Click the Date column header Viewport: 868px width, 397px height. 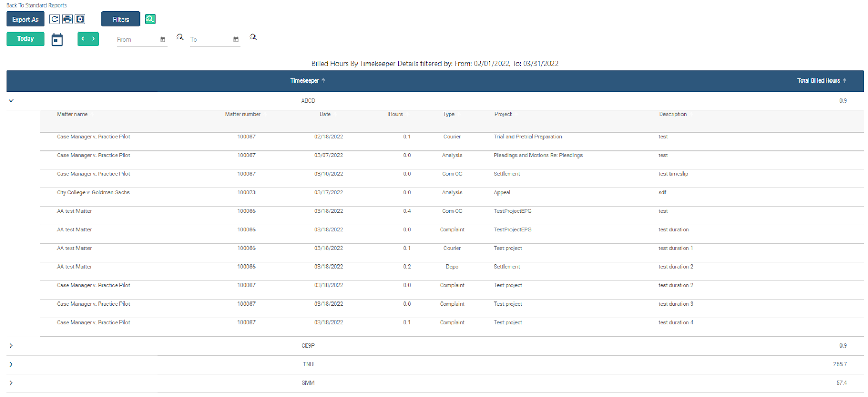[325, 114]
